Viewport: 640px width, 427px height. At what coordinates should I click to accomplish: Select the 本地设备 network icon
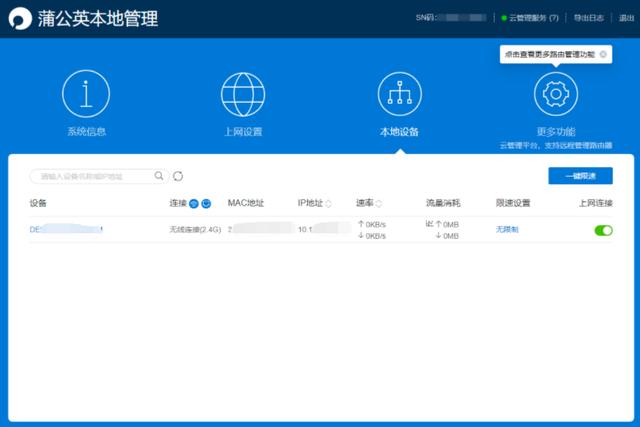[400, 94]
